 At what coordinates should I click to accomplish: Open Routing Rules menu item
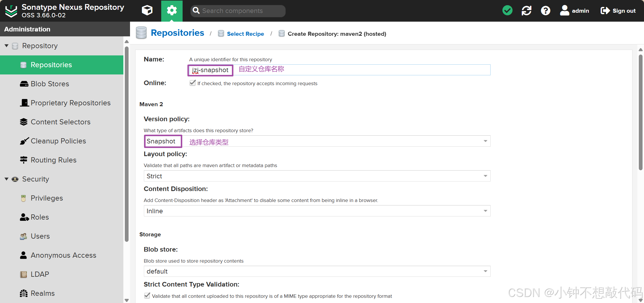click(x=62, y=160)
